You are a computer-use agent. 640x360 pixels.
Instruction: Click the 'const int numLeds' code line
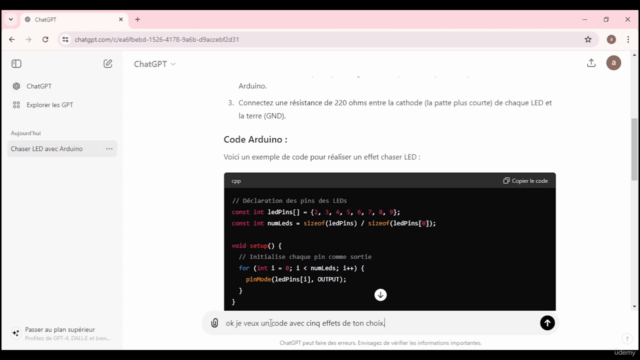tap(333, 224)
